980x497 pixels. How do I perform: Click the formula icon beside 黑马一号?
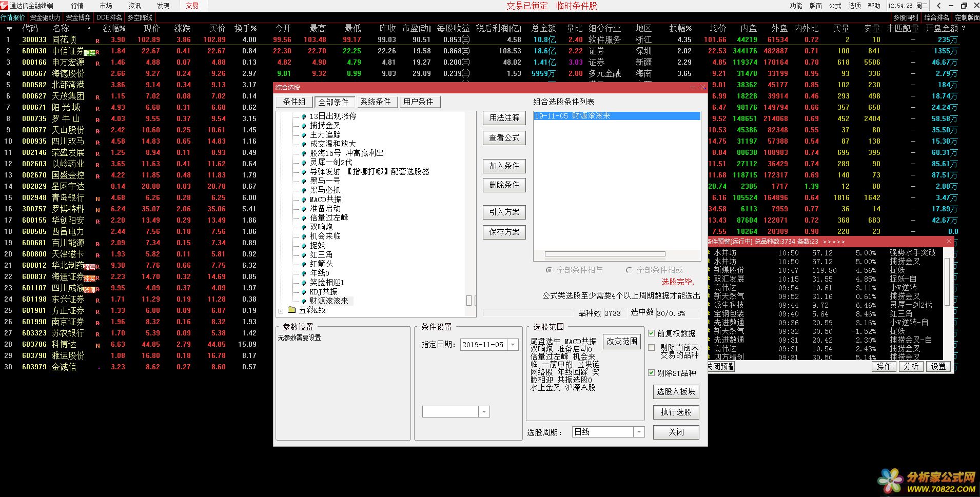click(304, 181)
